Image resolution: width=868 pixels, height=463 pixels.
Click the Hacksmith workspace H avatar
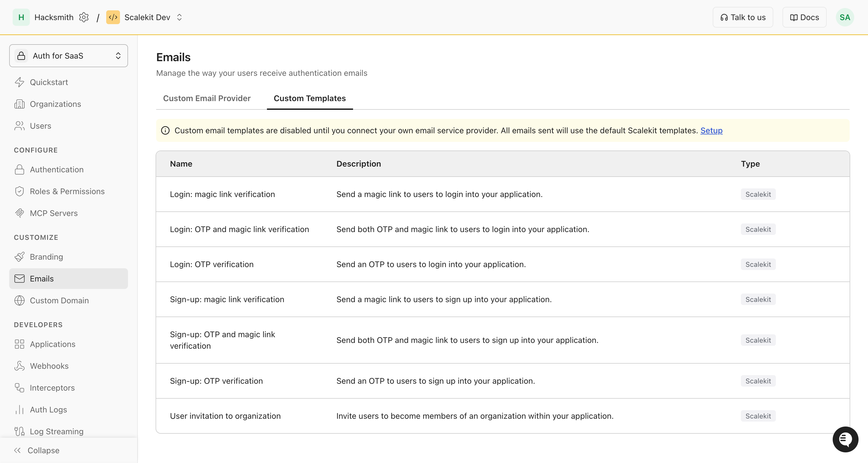tap(21, 17)
